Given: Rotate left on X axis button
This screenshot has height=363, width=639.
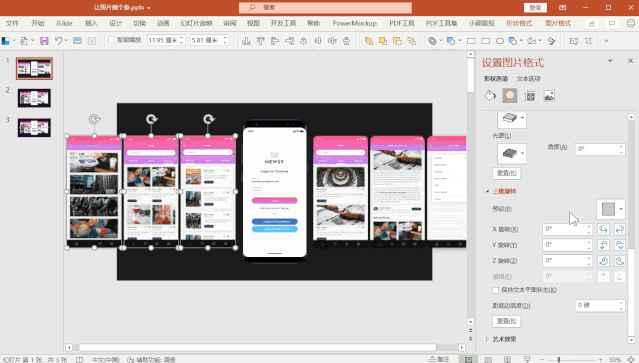Looking at the screenshot, I should 603,229.
